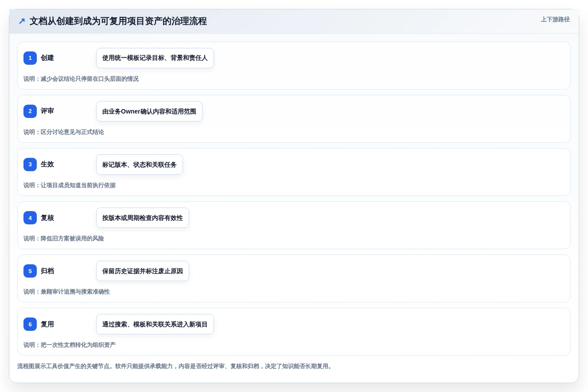This screenshot has height=392, width=588.
Task: Click the note 把一次性文档转化为组织资产
Action: tap(70, 345)
